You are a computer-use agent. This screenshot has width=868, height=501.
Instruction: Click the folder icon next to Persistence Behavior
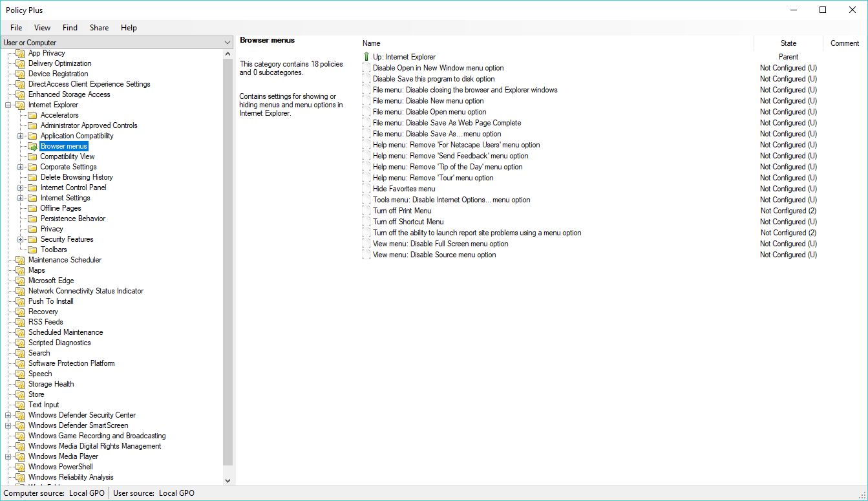(x=32, y=219)
